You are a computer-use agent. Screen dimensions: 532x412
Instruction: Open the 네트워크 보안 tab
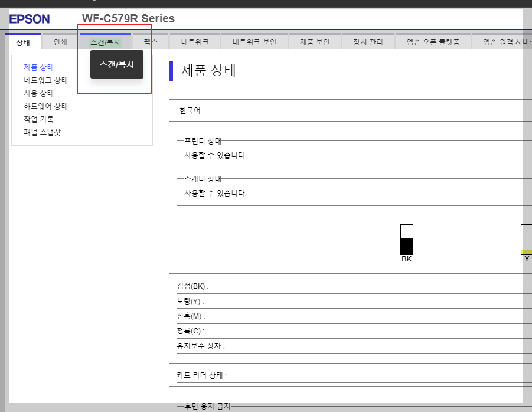pyautogui.click(x=254, y=42)
